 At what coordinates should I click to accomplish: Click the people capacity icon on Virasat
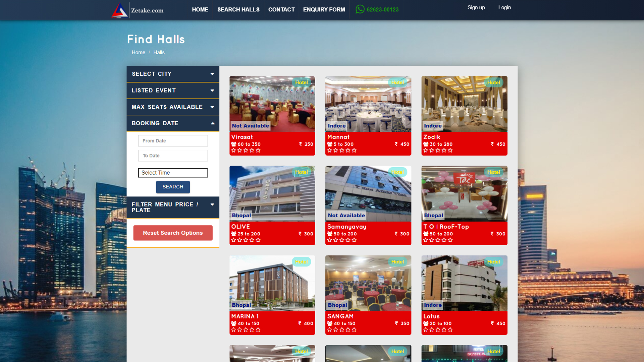point(234,144)
